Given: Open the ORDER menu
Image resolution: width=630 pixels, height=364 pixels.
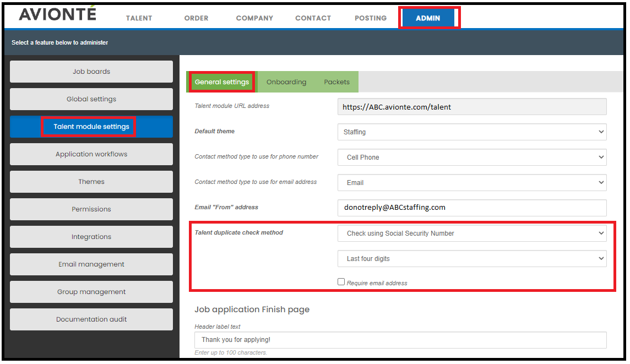Looking at the screenshot, I should (196, 18).
